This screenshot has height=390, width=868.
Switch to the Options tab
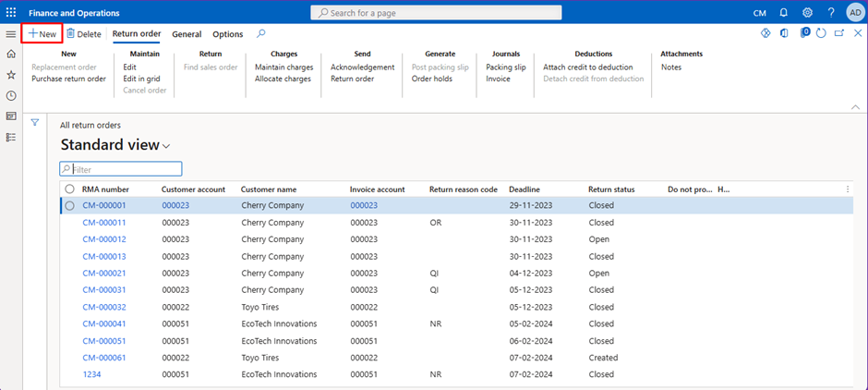point(227,34)
